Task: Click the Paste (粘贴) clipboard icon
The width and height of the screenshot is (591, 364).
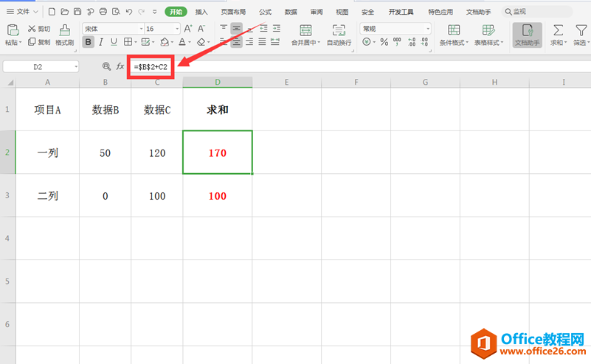Action: (x=12, y=29)
